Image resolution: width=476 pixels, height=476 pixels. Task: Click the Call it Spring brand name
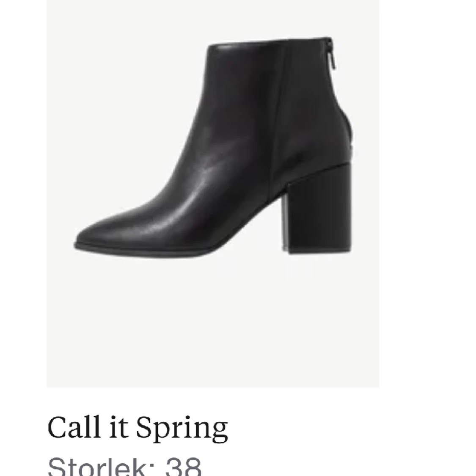click(x=138, y=428)
